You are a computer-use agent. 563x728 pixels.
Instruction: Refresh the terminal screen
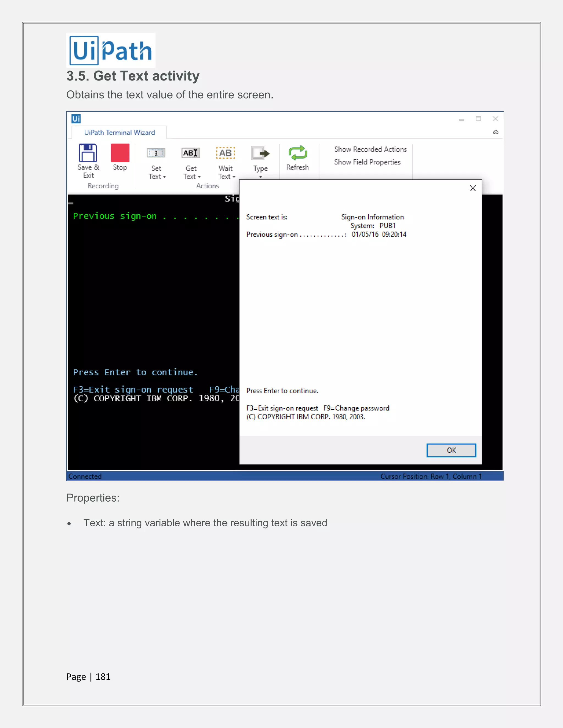pyautogui.click(x=297, y=153)
